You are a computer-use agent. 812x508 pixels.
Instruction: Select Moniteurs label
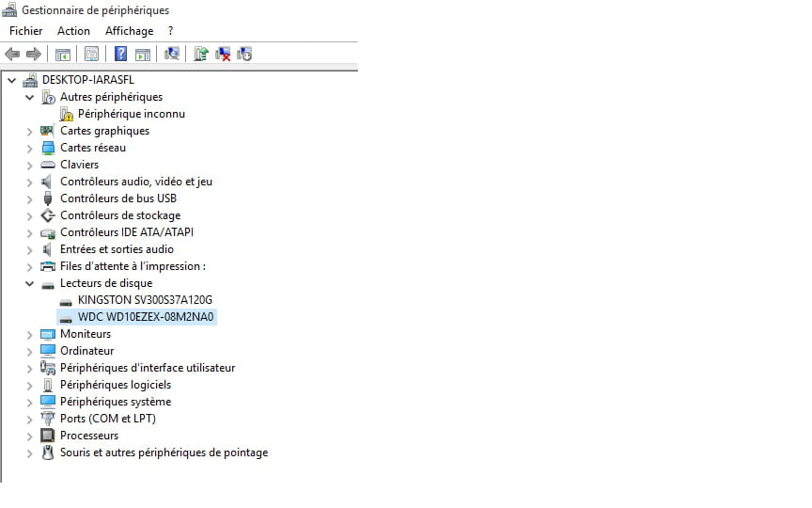86,334
